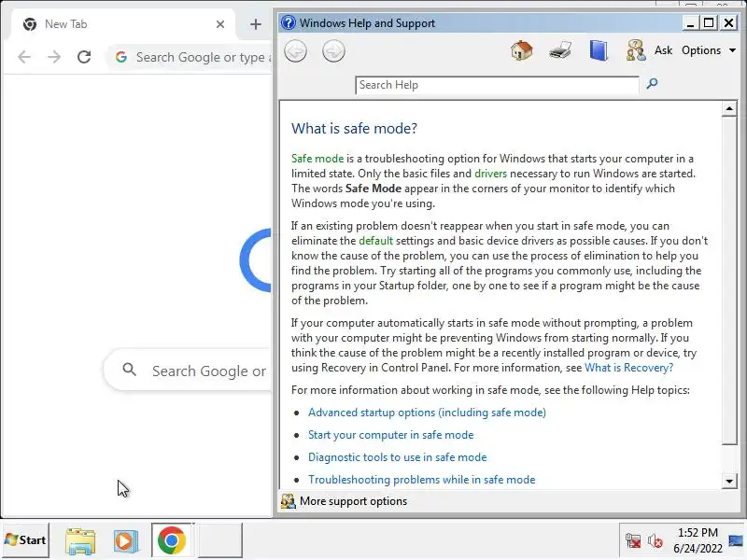Click Chrome's back arrow
Screen dimensions: 747x560
click(x=24, y=57)
